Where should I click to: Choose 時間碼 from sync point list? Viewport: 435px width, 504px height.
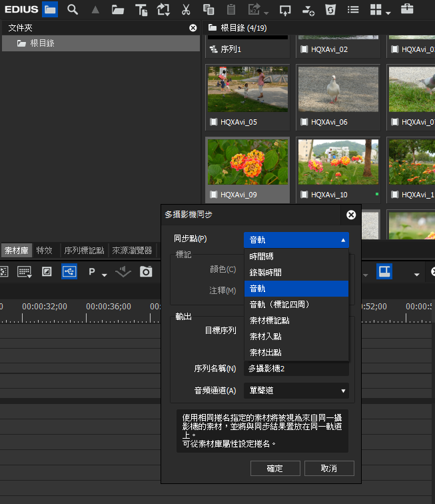296,257
